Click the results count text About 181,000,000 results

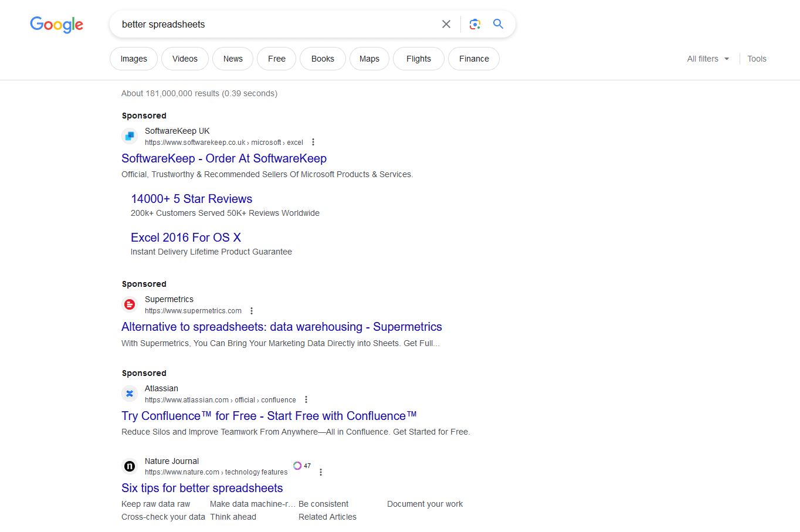199,93
